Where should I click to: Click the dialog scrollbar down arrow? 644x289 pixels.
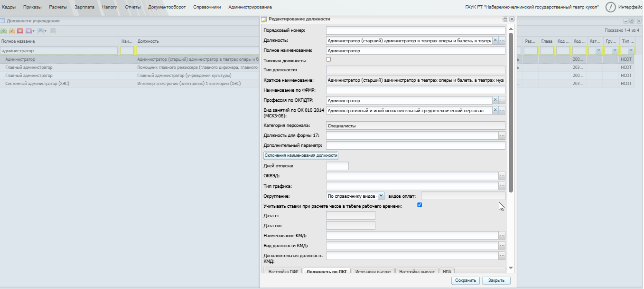click(x=511, y=269)
